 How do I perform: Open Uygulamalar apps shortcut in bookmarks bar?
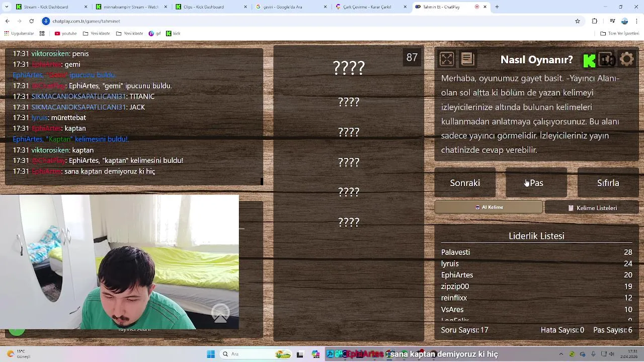19,34
